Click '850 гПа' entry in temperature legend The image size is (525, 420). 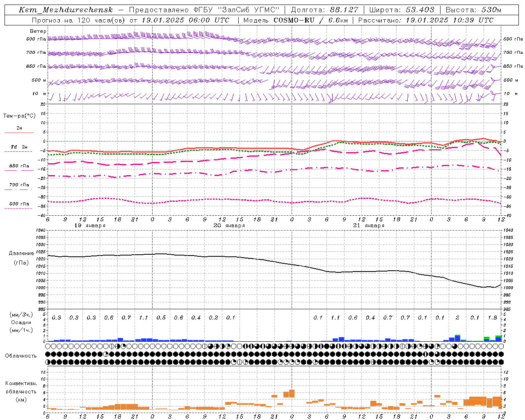point(19,166)
